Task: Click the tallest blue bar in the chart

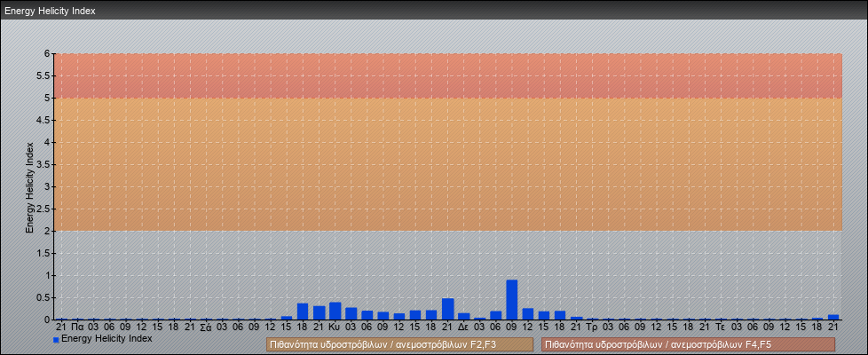Action: [512, 299]
